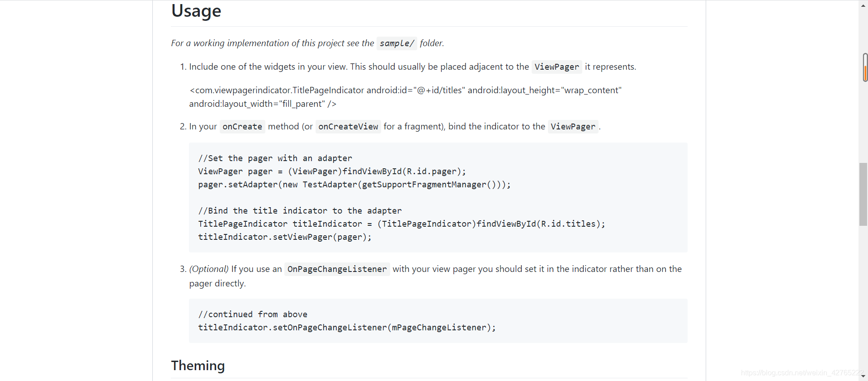Screen dimensions: 868x381
Task: Click android:layout_width="fill_parent" text line
Action: 263,104
